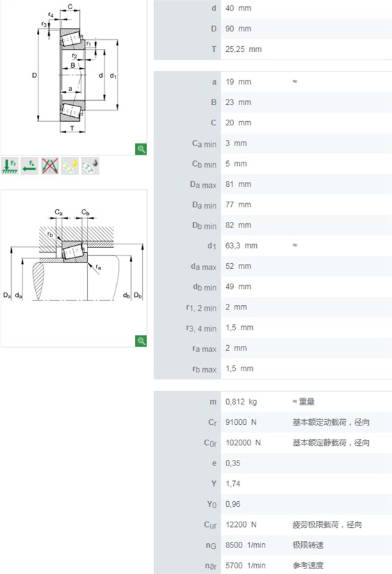Click the 极限转速 description
Image resolution: width=392 pixels, height=574 pixels.
[x=308, y=545]
